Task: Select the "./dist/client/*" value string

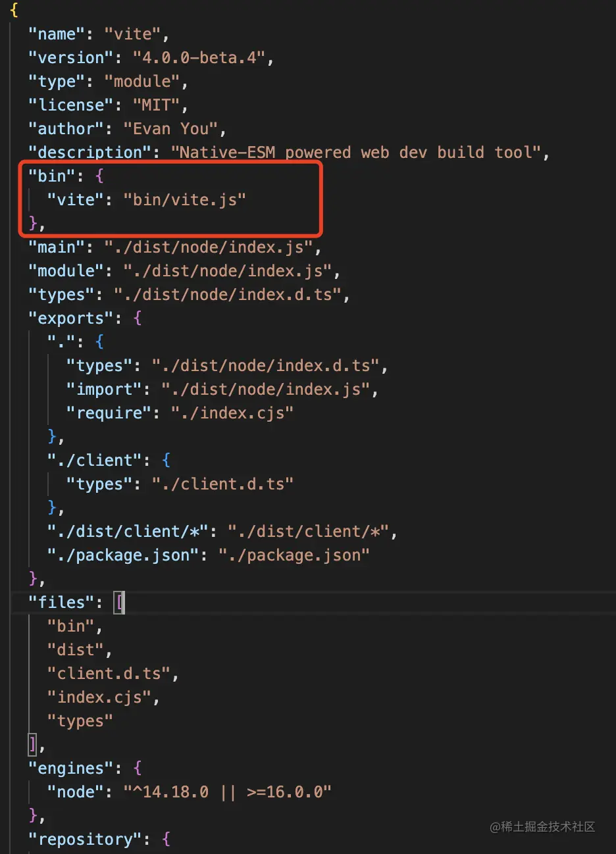Action: tap(309, 532)
